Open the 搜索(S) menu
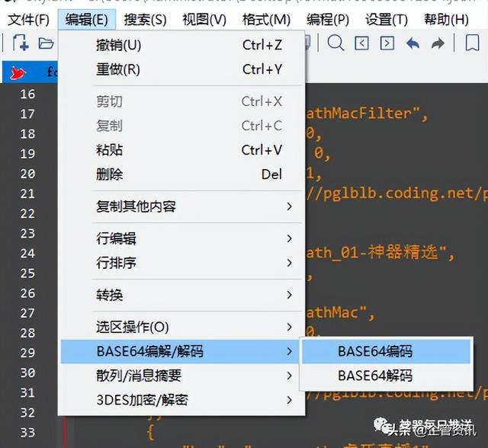488x448 pixels. (x=145, y=19)
